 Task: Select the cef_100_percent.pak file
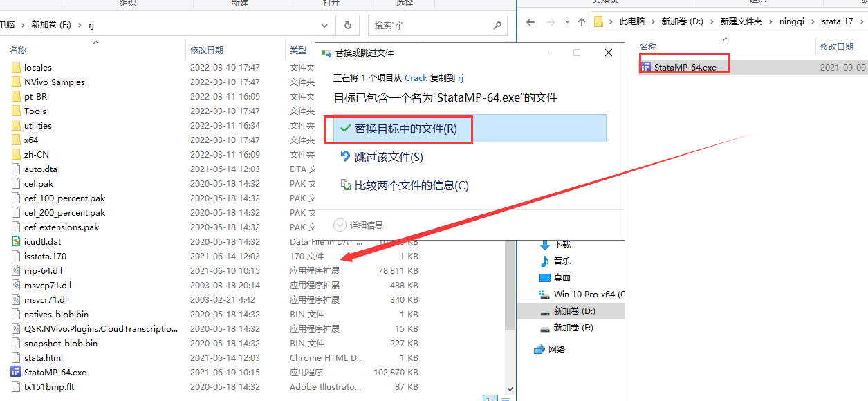[x=65, y=198]
